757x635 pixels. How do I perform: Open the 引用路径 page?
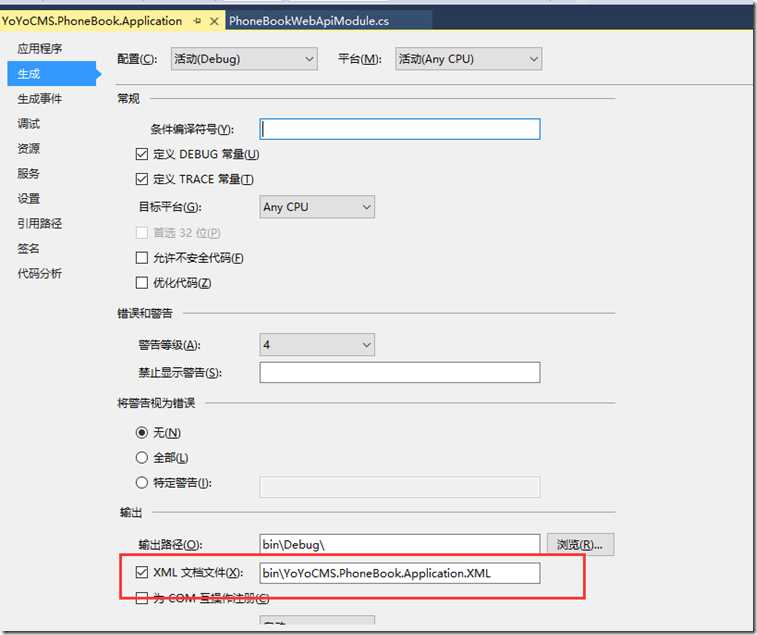pyautogui.click(x=40, y=223)
